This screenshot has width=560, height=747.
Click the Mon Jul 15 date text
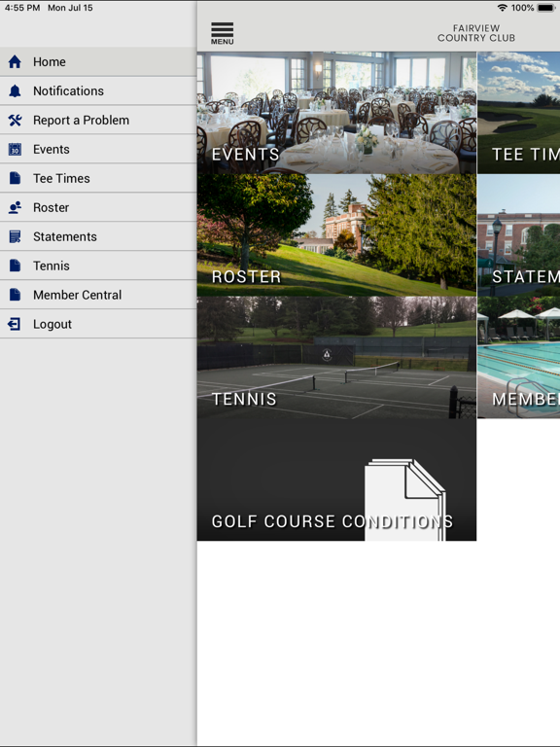pyautogui.click(x=70, y=8)
